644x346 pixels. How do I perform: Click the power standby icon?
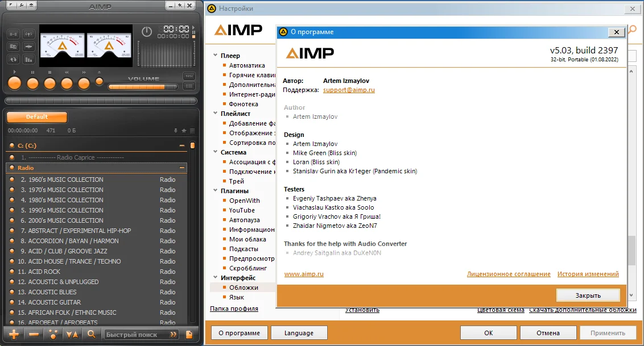click(x=147, y=32)
